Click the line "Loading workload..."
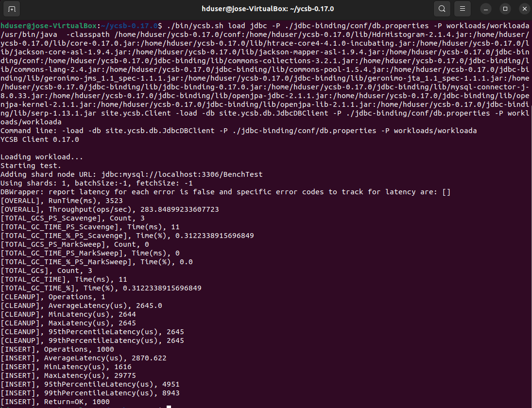Screen dimensions: 532x408 42,157
